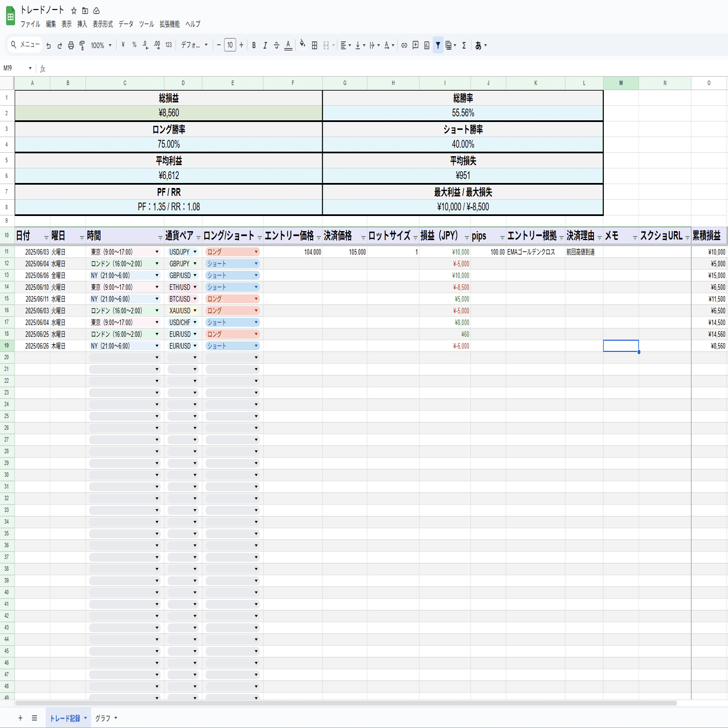The height and width of the screenshot is (728, 728).
Task: Click the filter icon on the 通貨ペア header
Action: [198, 237]
